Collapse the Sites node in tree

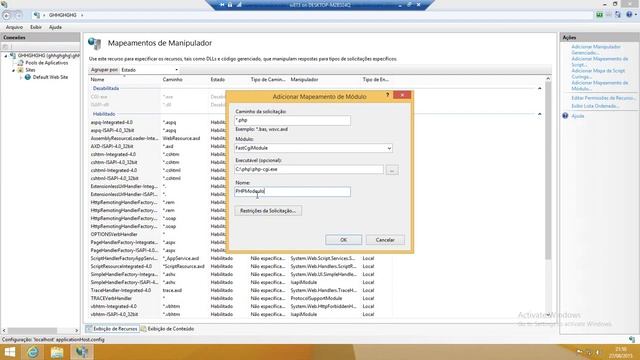click(13, 70)
